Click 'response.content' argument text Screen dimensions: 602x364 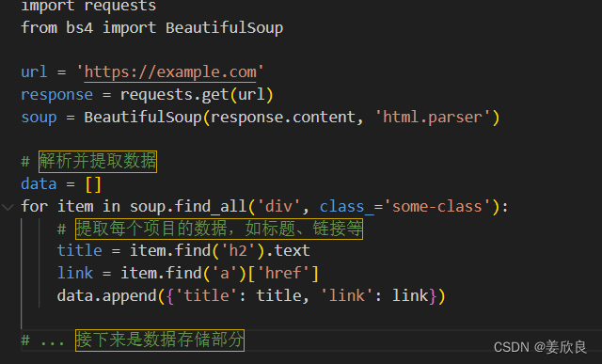pyautogui.click(x=282, y=118)
